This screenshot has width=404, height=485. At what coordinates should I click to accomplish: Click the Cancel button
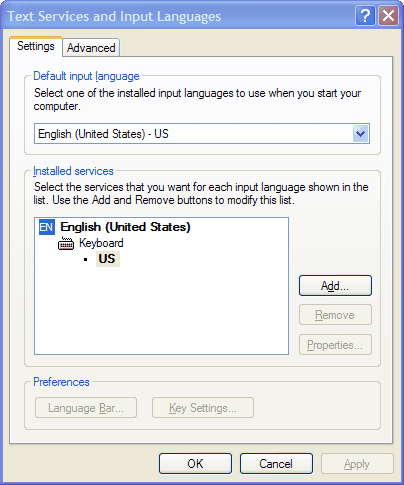[276, 464]
